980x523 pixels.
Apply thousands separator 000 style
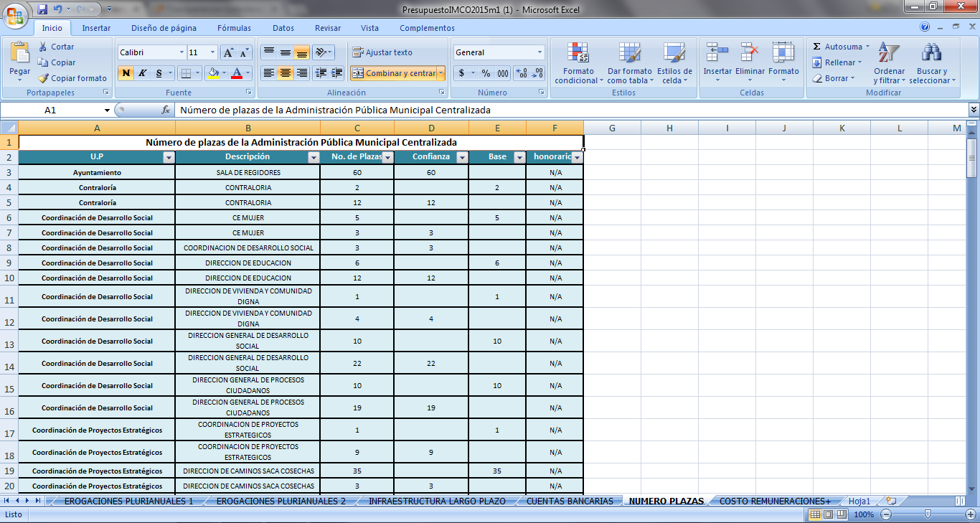pyautogui.click(x=502, y=73)
